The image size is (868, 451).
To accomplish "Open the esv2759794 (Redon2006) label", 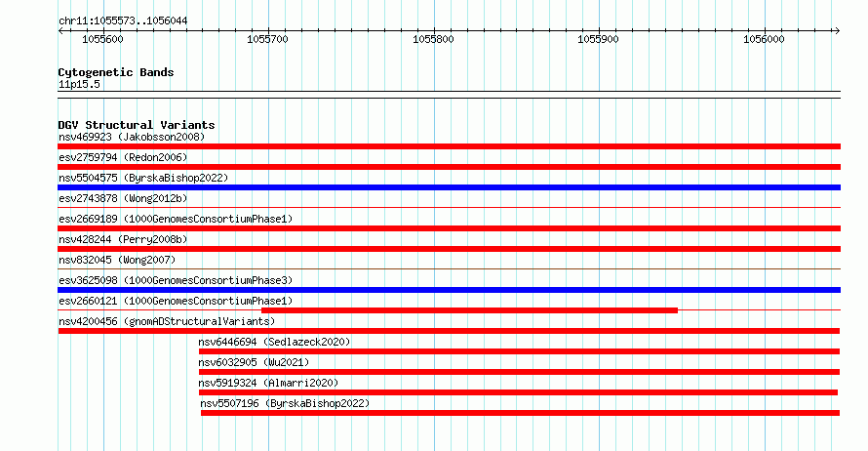I will click(123, 157).
